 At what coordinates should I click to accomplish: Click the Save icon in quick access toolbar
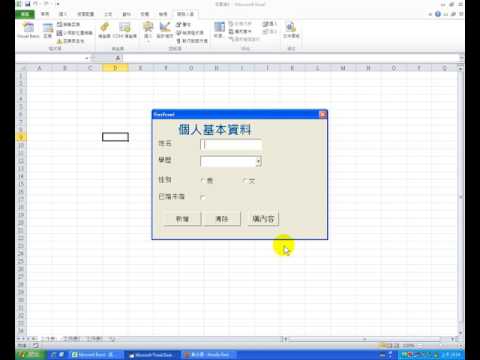point(28,4)
